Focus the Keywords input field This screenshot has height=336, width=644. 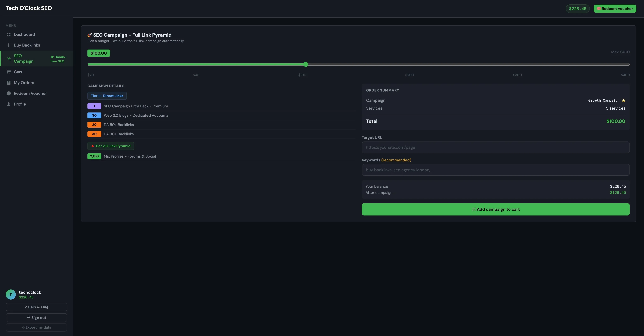495,170
